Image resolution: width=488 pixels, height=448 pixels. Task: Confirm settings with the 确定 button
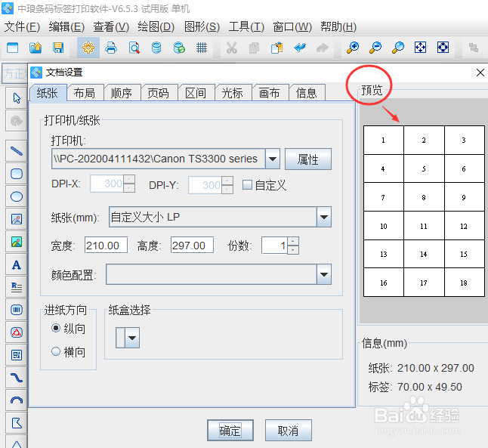pyautogui.click(x=230, y=431)
